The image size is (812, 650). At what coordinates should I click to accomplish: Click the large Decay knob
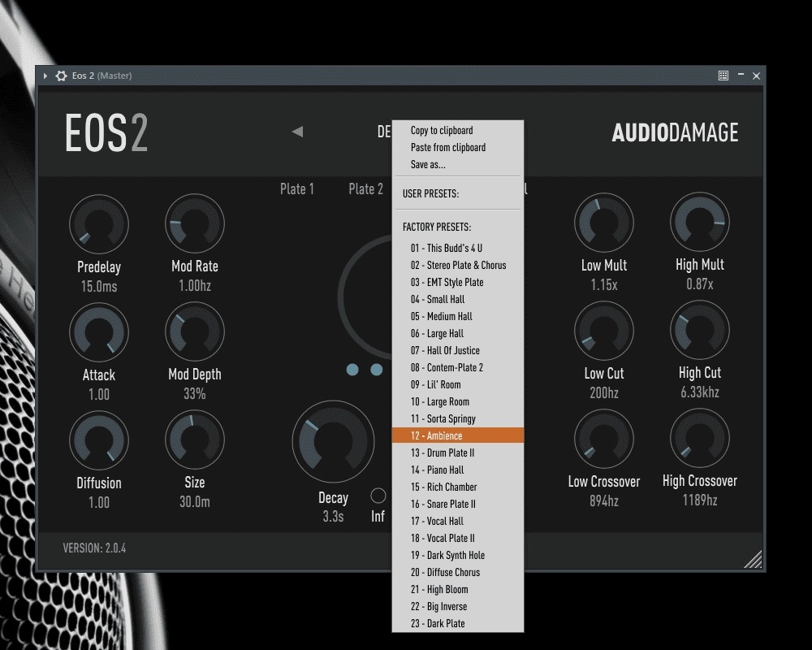coord(333,442)
